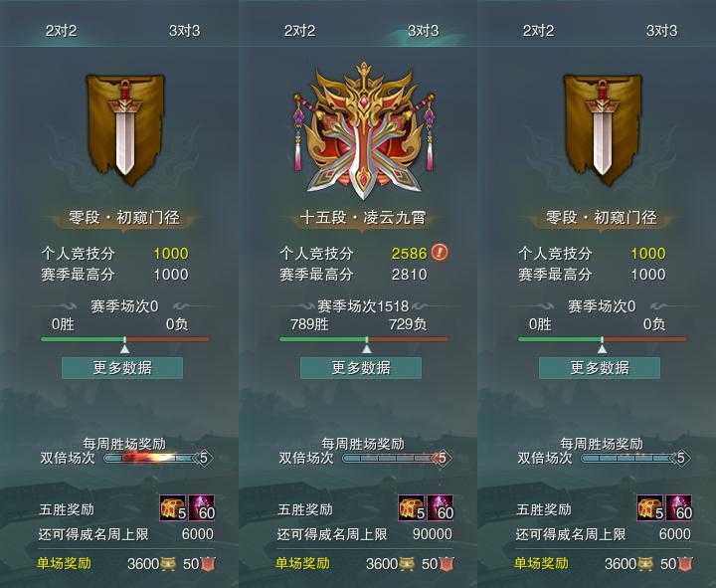Image resolution: width=716 pixels, height=588 pixels.
Task: Click the 双倍场次 progress bar in the left panel
Action: coord(151,458)
